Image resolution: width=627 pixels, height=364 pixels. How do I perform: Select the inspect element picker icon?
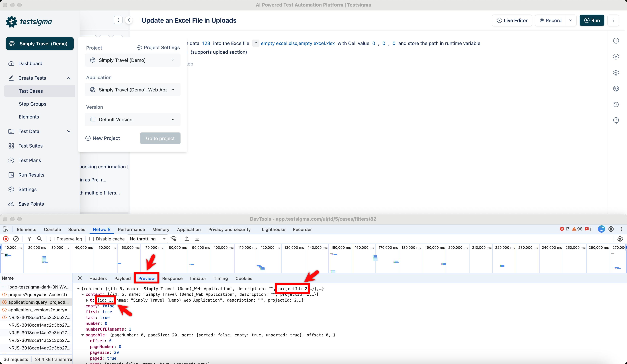point(6,229)
